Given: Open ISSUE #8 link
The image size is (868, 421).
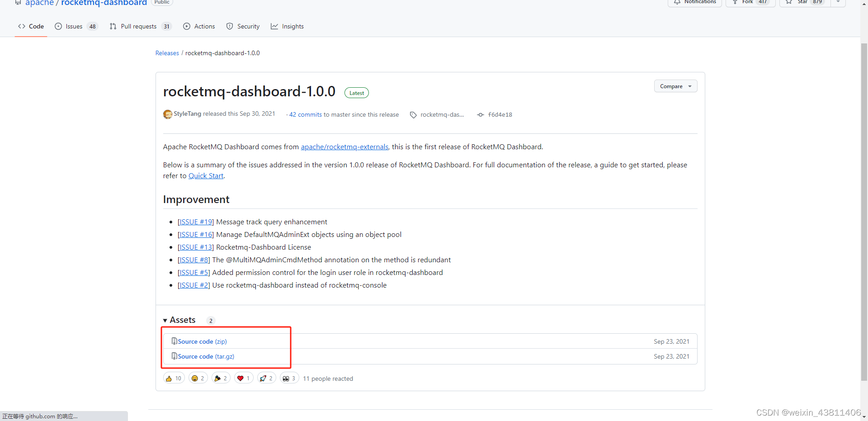Looking at the screenshot, I should tap(194, 260).
